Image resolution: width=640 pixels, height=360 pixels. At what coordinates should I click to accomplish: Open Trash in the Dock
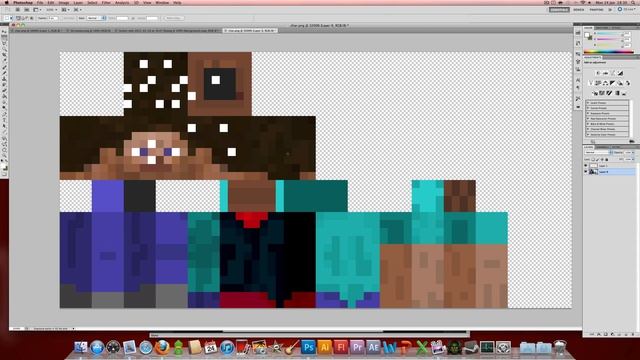pos(560,347)
